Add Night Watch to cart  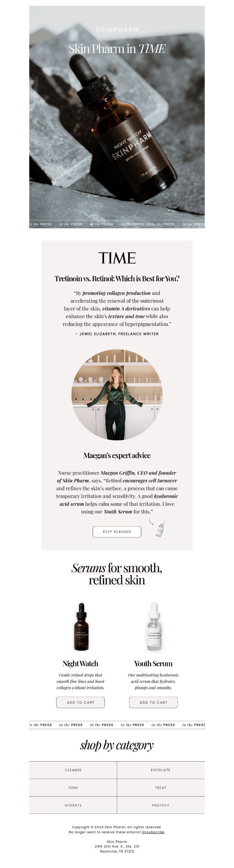point(81,703)
